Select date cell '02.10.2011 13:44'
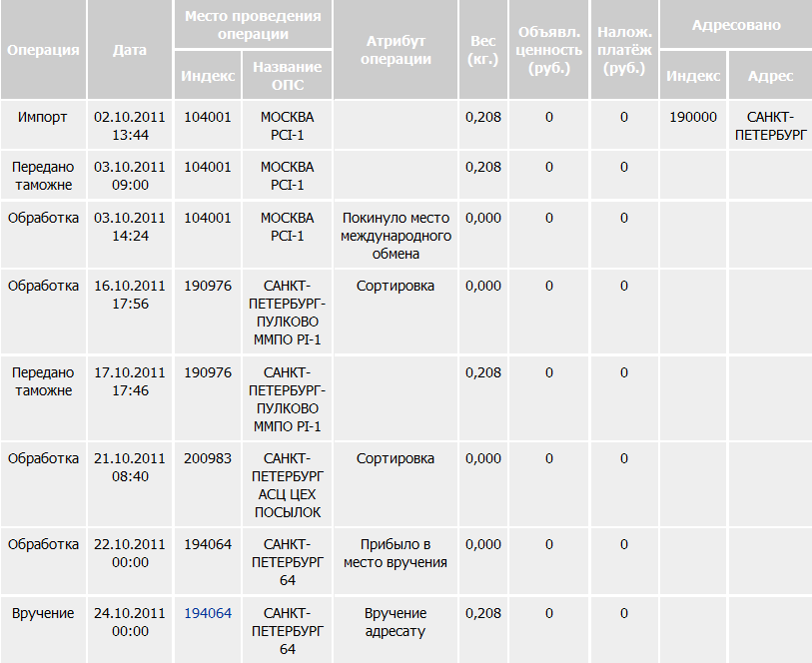812x663 pixels. click(x=130, y=126)
